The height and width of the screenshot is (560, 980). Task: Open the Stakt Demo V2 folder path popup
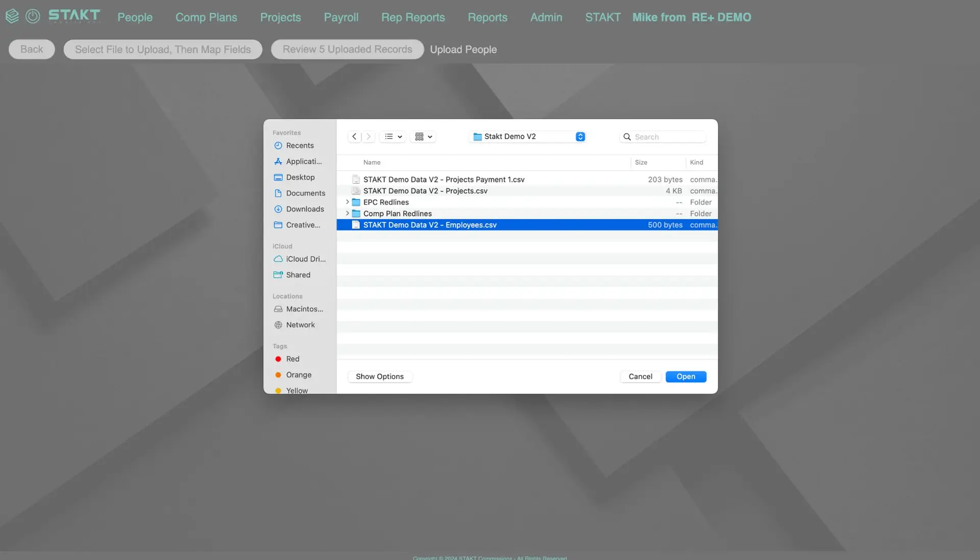(527, 137)
